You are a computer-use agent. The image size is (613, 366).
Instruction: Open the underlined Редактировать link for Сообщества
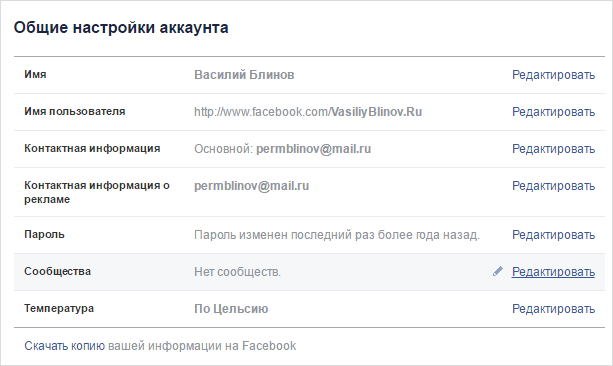(x=553, y=272)
